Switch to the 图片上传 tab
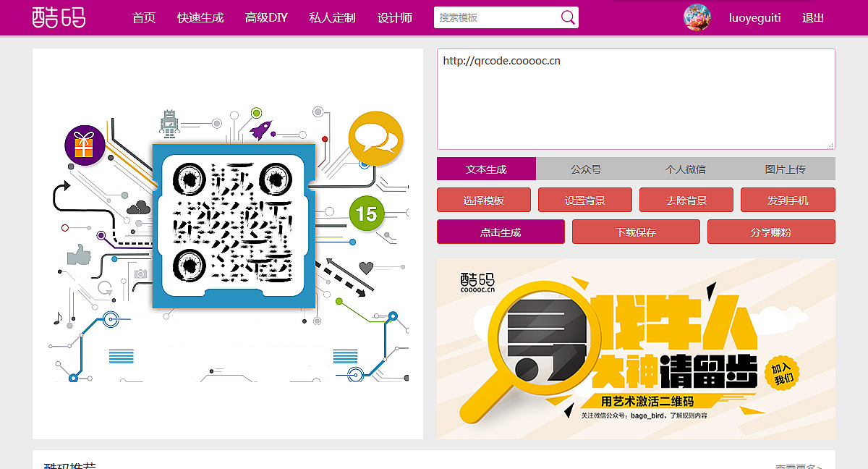Screen dimensions: 868x469 pos(786,169)
